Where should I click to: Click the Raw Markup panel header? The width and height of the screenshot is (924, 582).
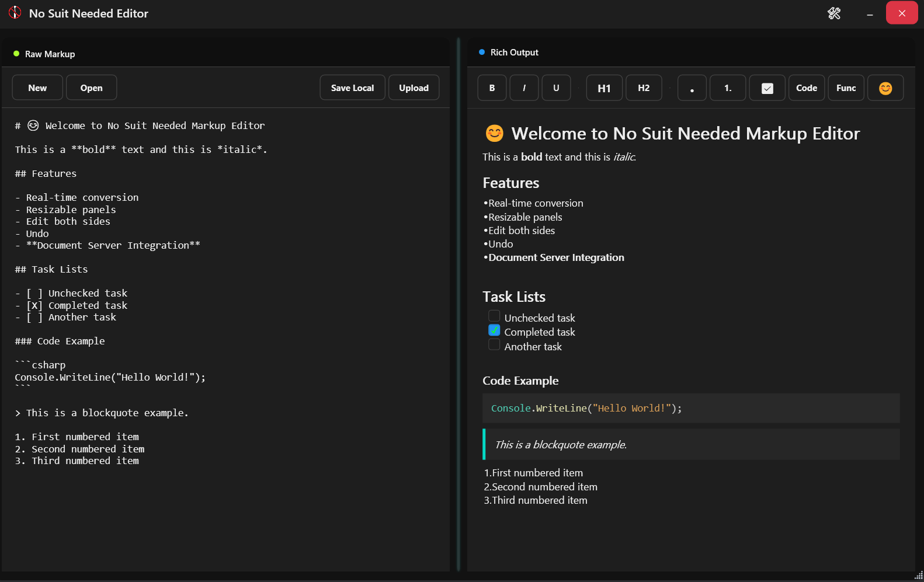click(x=225, y=54)
